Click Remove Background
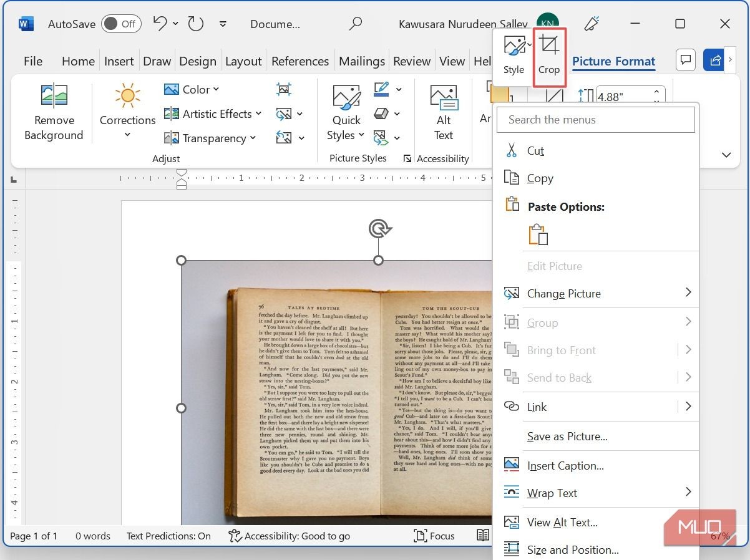The width and height of the screenshot is (750, 560). tap(54, 112)
